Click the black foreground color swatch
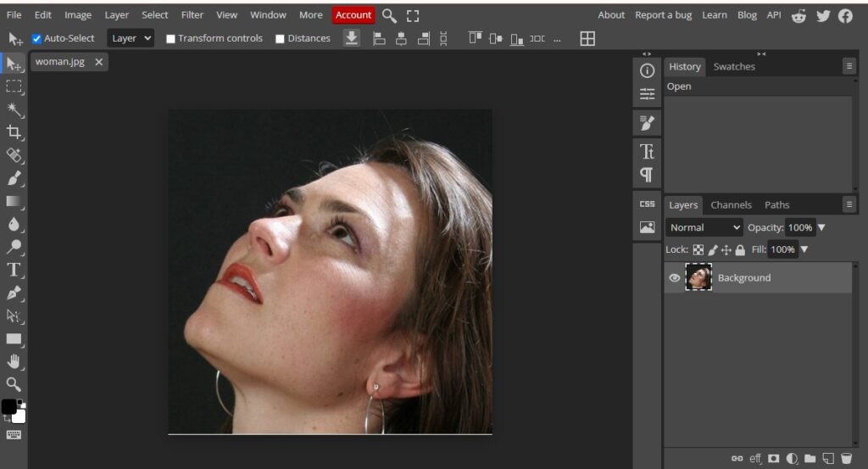The image size is (868, 469). click(8, 406)
